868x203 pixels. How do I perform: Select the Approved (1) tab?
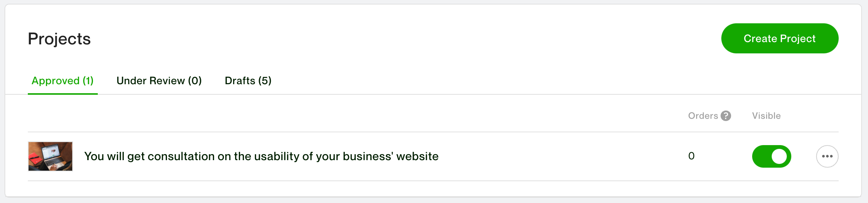coord(62,80)
